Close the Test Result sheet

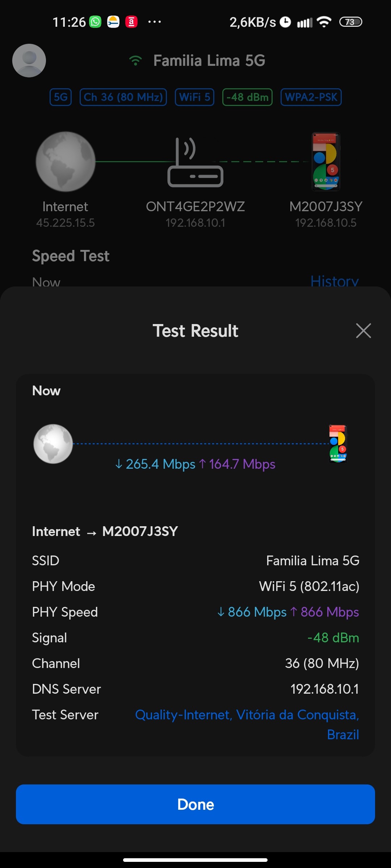(363, 331)
